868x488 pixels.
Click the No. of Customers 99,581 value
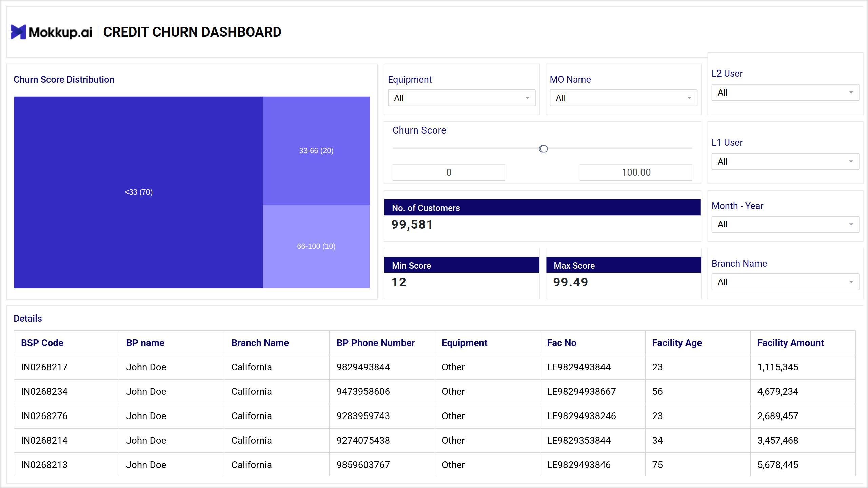point(412,225)
